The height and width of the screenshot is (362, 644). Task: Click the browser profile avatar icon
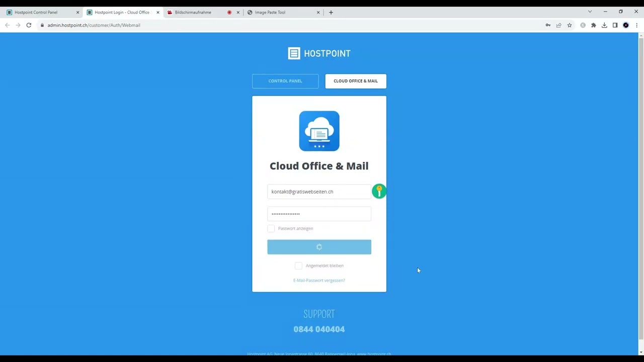tap(626, 25)
